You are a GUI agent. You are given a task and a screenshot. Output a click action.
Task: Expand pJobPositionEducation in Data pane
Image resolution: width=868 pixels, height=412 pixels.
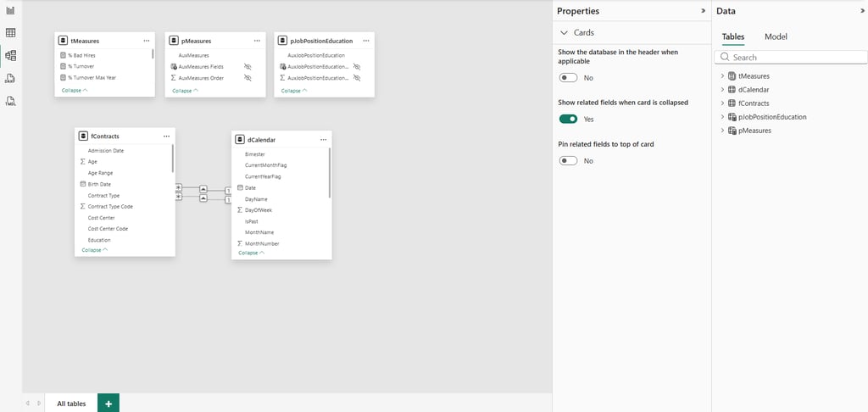click(722, 117)
